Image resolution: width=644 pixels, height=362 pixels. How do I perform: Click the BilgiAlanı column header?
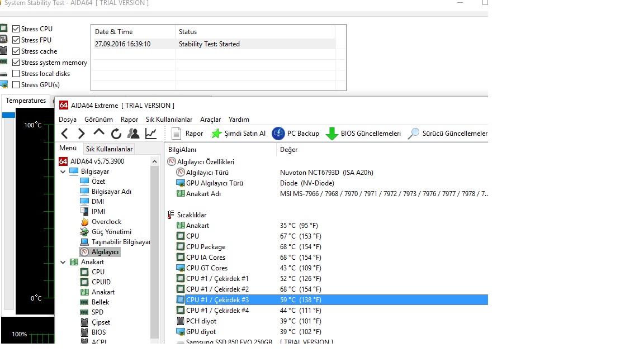pos(221,150)
